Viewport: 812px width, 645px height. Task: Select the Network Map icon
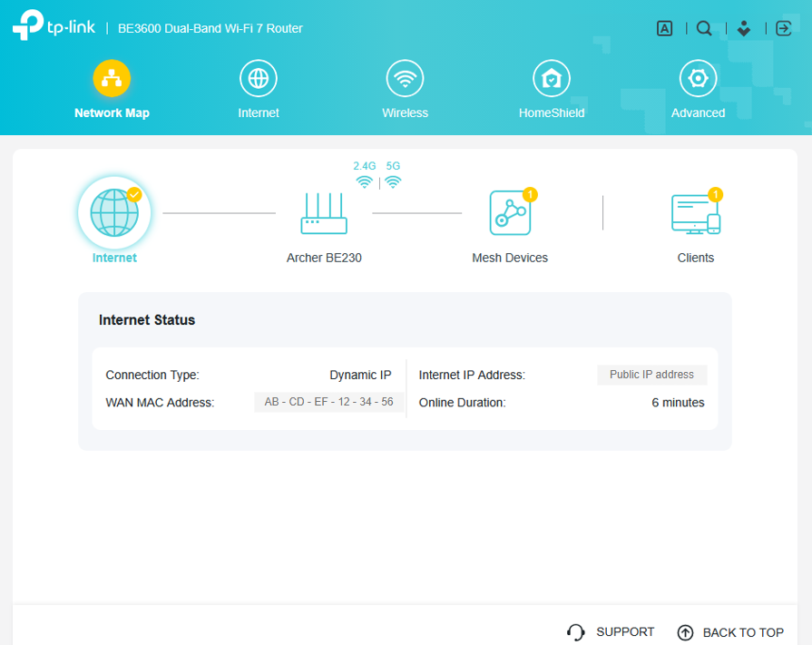click(x=112, y=79)
